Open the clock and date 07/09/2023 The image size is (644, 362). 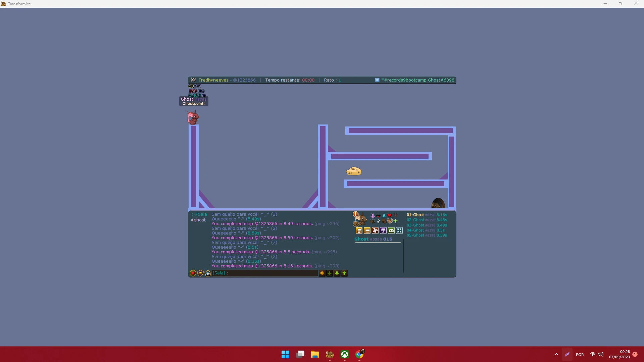[620, 354]
